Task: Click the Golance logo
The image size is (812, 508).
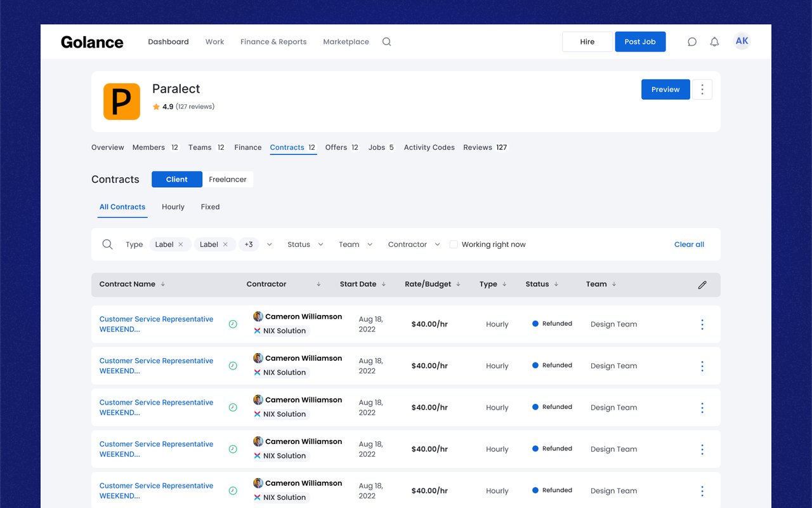Action: tap(92, 42)
